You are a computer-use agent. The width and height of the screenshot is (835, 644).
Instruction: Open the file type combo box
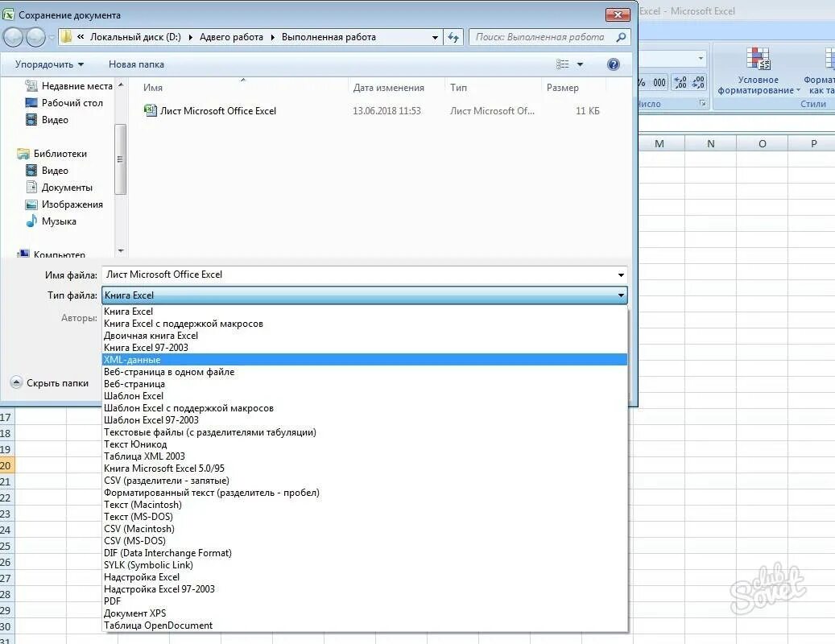click(x=365, y=295)
